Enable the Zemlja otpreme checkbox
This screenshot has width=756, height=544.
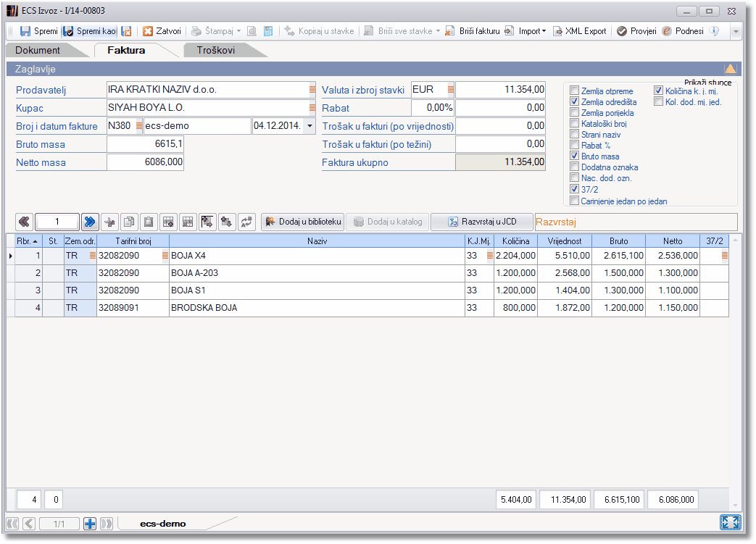574,91
